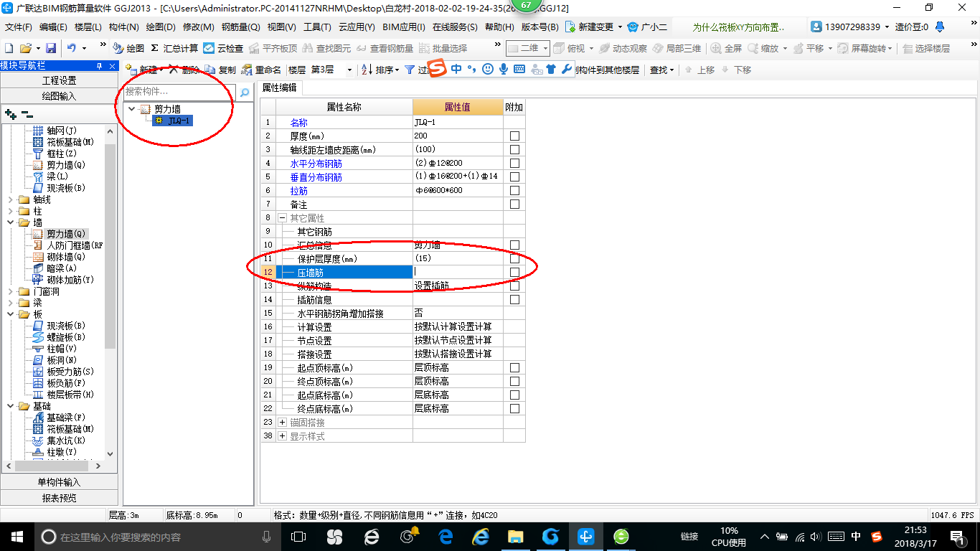The image size is (980, 551).
Task: Expand the 轴线 folder in tree
Action: [x=11, y=199]
